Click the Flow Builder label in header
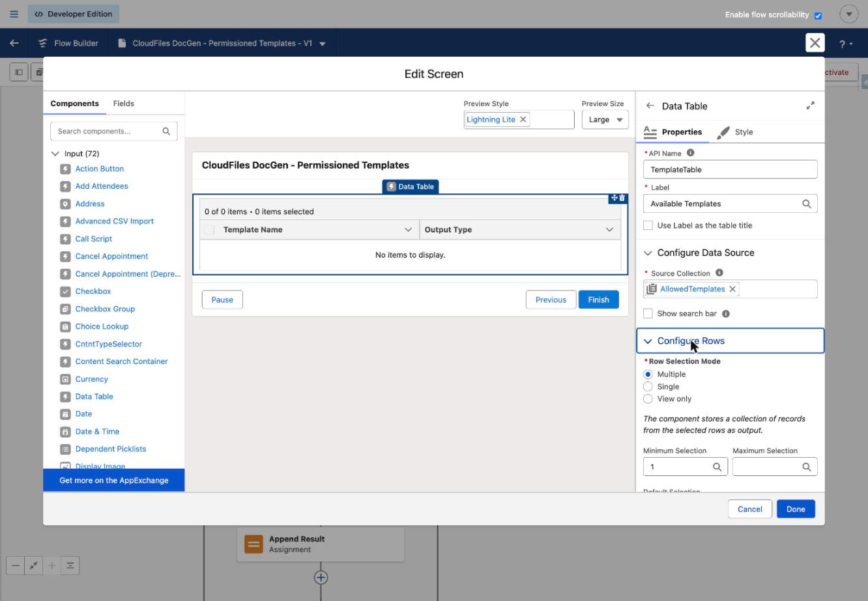This screenshot has height=601, width=868. [76, 44]
